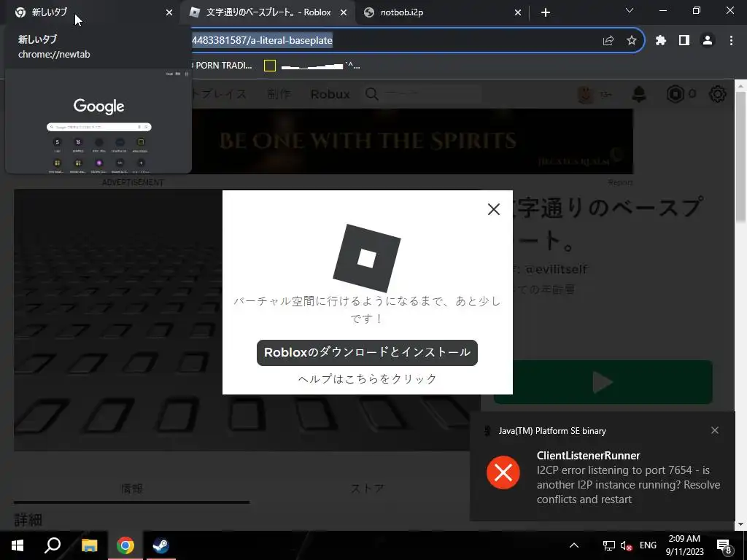Open creator @evilitself link
Screen dimensions: 747x560
[x=556, y=270]
